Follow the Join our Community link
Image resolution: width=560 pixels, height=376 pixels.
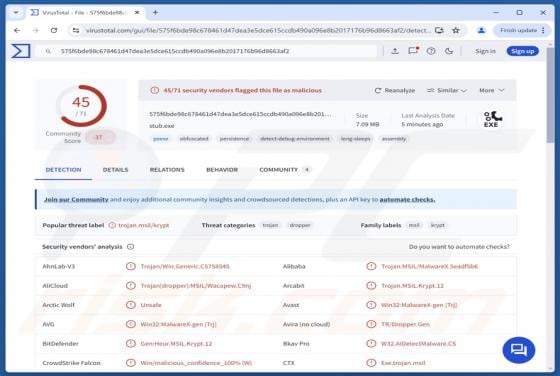pos(76,199)
